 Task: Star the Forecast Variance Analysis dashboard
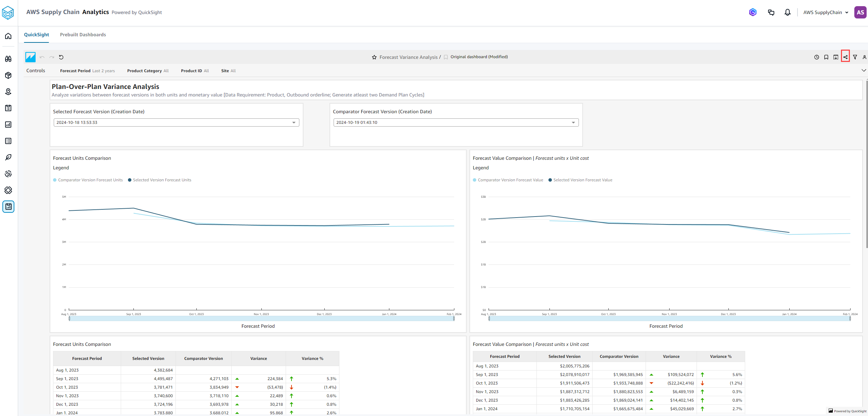click(374, 57)
